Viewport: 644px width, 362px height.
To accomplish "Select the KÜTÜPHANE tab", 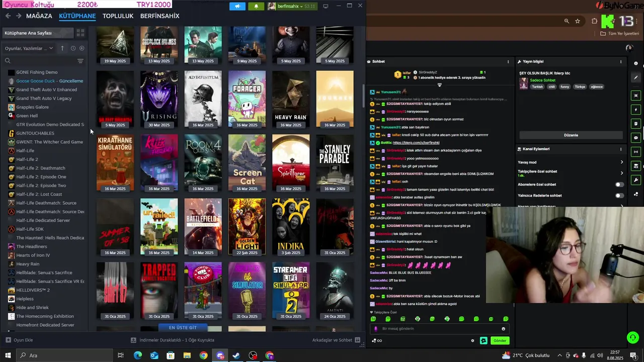I will [77, 16].
